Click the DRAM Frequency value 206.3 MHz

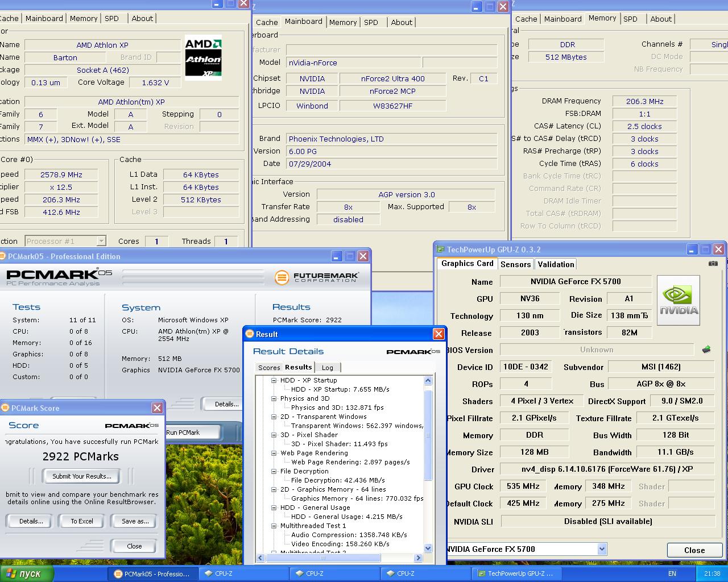click(644, 101)
